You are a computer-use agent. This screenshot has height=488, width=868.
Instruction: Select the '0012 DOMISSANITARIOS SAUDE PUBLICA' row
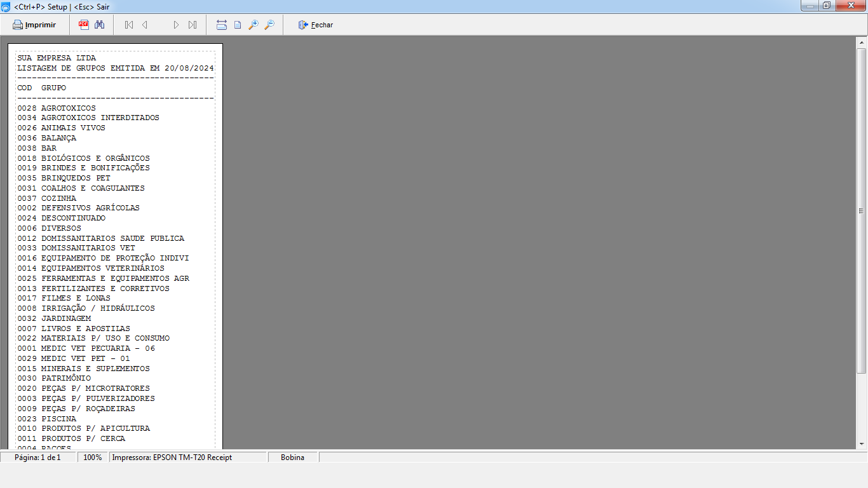101,238
